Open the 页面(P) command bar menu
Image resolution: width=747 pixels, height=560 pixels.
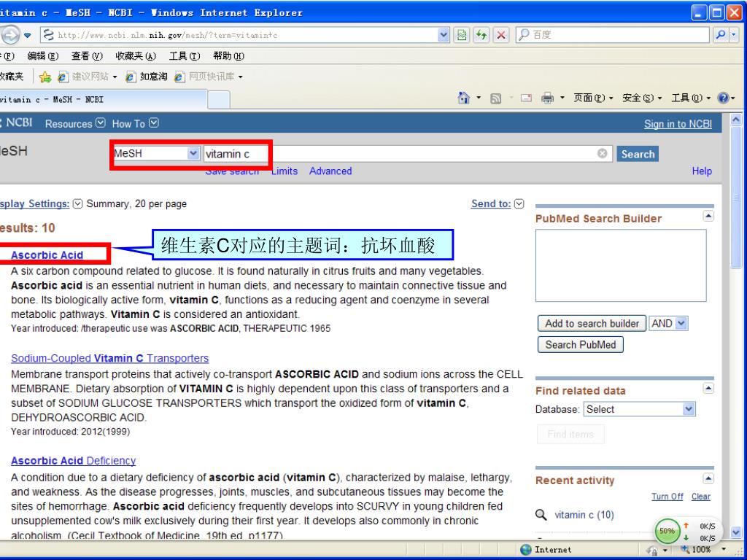tap(592, 98)
